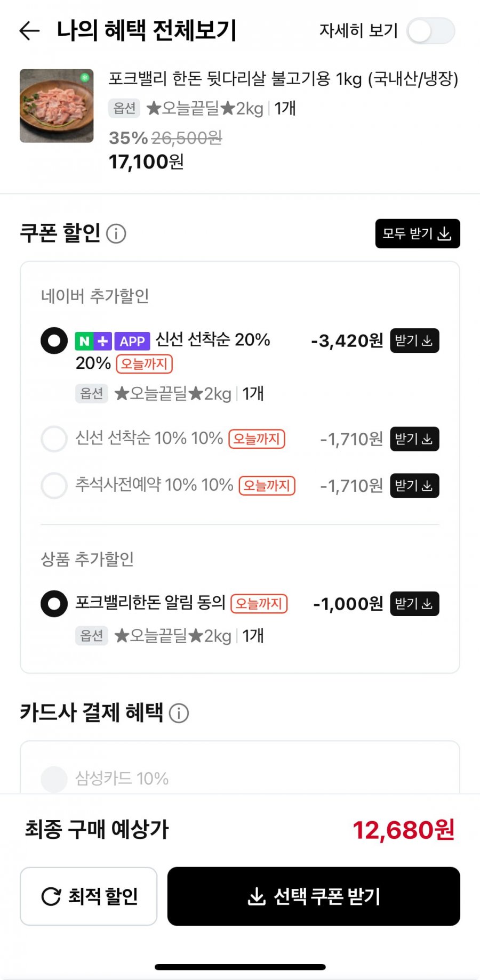The height and width of the screenshot is (980, 480).
Task: Select the 포크밸리한돈 알림 동의 radio button
Action: (54, 604)
